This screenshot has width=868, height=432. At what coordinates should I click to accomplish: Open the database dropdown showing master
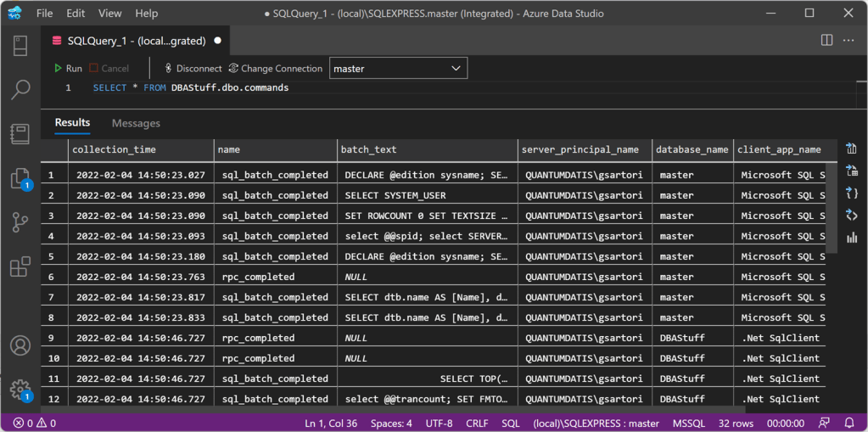[x=398, y=69]
